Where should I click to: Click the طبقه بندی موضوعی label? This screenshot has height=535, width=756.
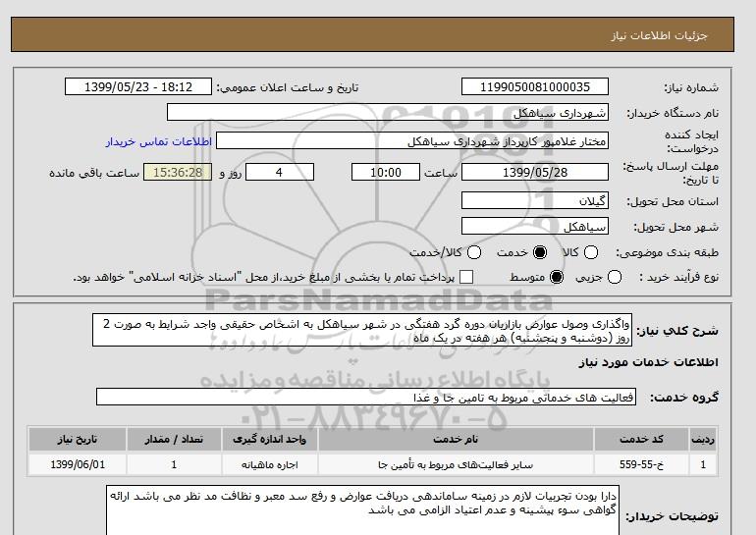pos(667,252)
